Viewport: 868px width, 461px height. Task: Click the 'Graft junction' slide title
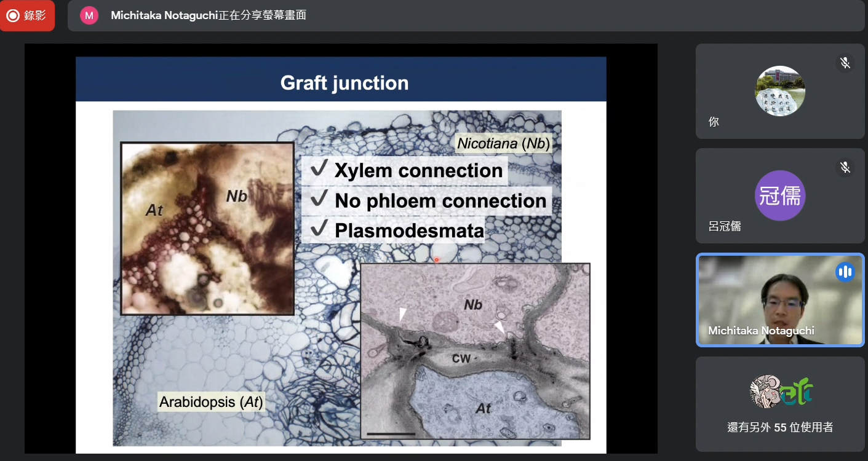tap(344, 83)
